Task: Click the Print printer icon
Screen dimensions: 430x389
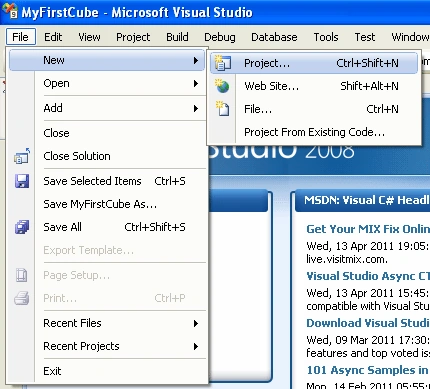Action: coord(22,298)
